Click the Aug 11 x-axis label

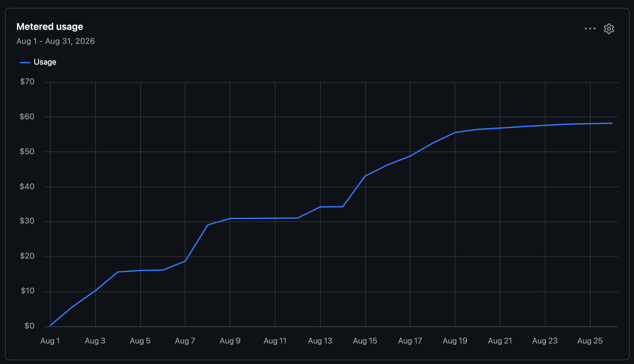(x=275, y=341)
